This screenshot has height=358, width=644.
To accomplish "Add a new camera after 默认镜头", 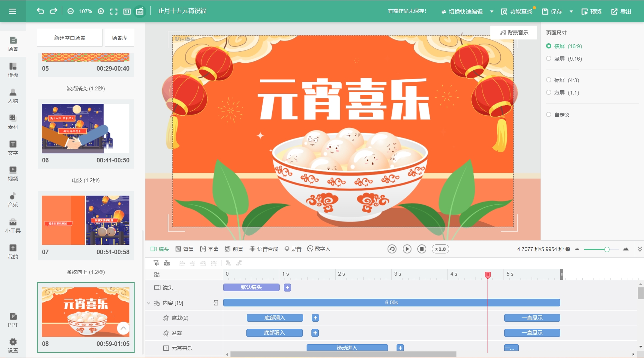I will coord(287,287).
